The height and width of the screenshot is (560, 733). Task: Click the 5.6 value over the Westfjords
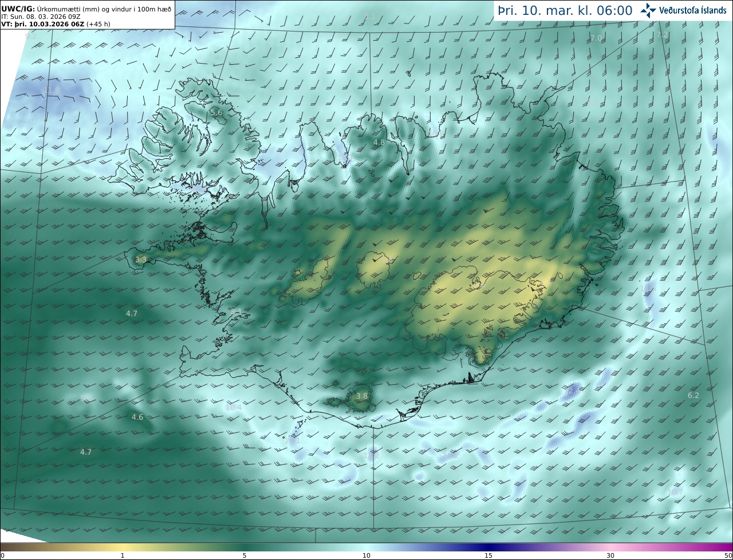tap(216, 113)
